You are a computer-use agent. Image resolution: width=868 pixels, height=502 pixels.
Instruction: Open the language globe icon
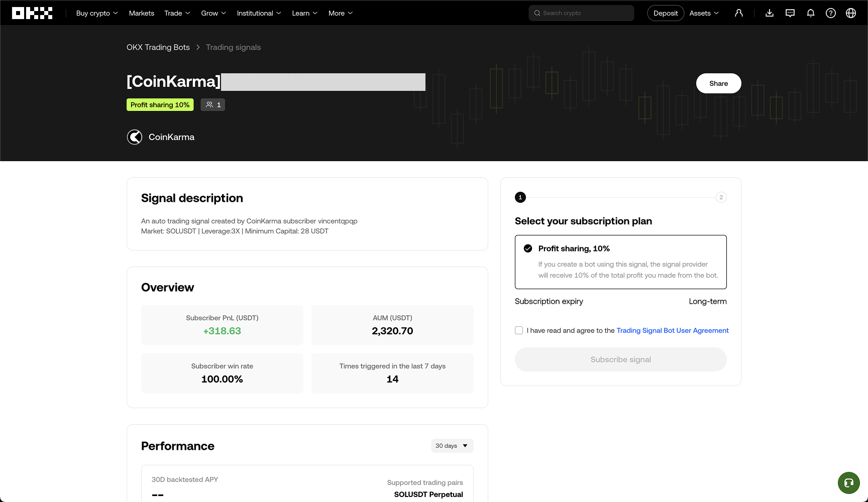pyautogui.click(x=850, y=13)
